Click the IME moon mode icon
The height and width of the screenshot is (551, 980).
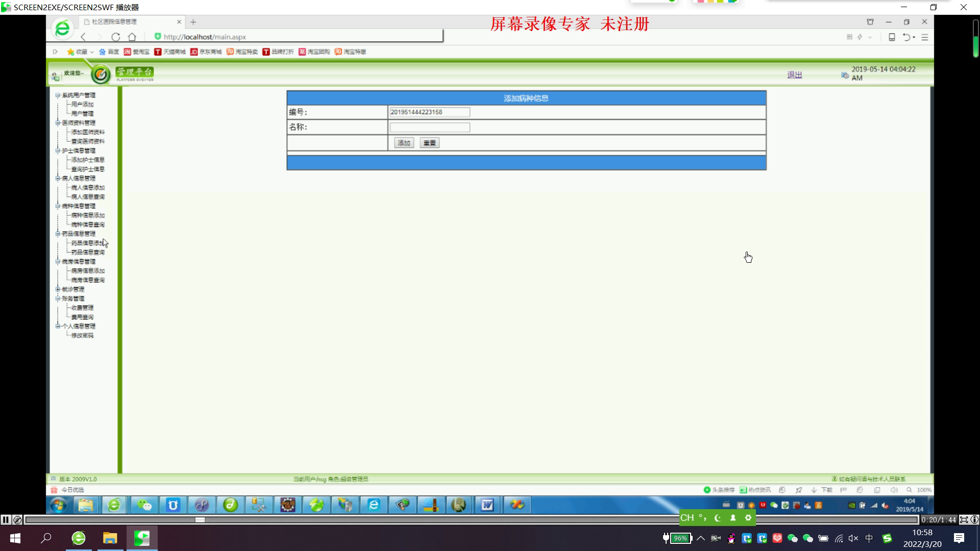pos(718,518)
